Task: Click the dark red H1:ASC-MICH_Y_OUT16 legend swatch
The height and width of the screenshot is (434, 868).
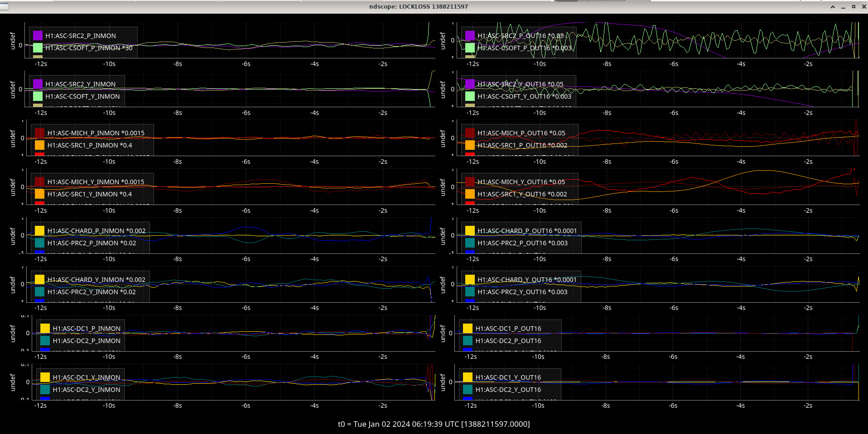Action: click(470, 181)
